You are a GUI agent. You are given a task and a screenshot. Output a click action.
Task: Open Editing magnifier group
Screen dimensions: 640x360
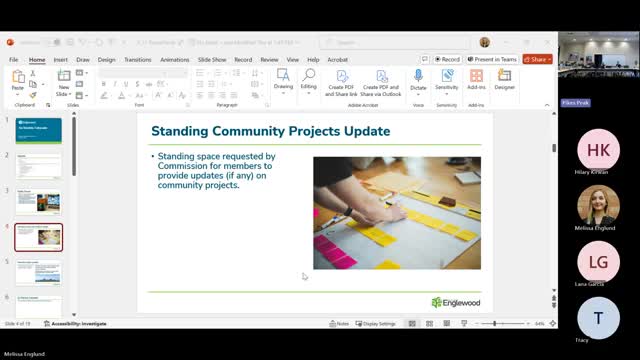(x=309, y=81)
